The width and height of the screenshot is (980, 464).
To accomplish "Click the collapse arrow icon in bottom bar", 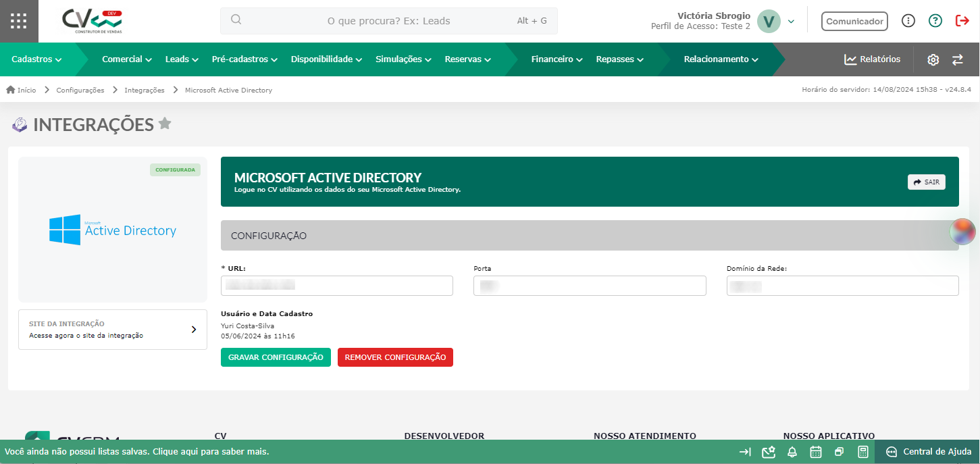I will 745,452.
